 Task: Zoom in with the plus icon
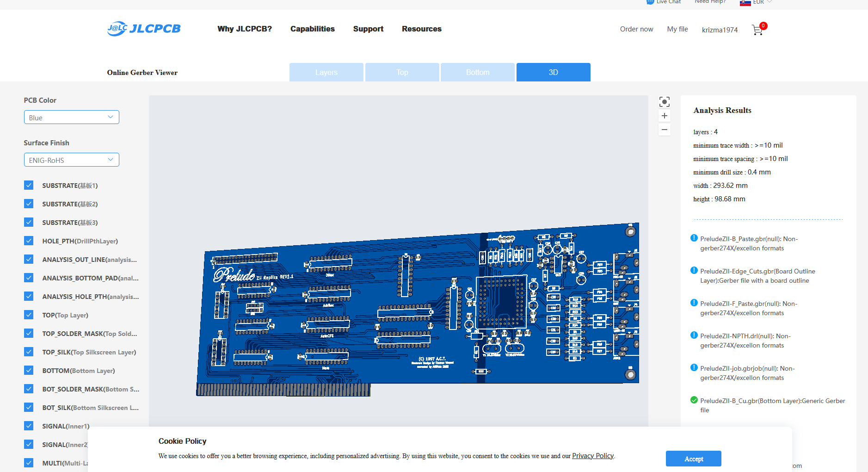coord(664,116)
